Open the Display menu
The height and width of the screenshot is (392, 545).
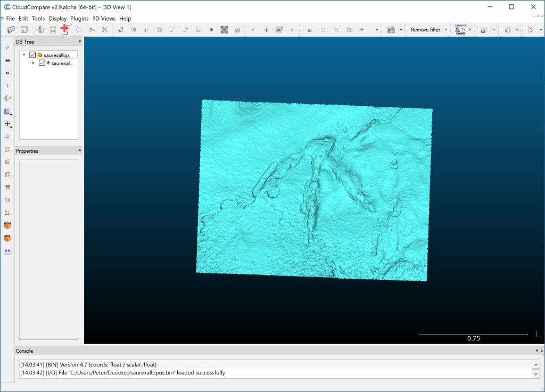(57, 19)
